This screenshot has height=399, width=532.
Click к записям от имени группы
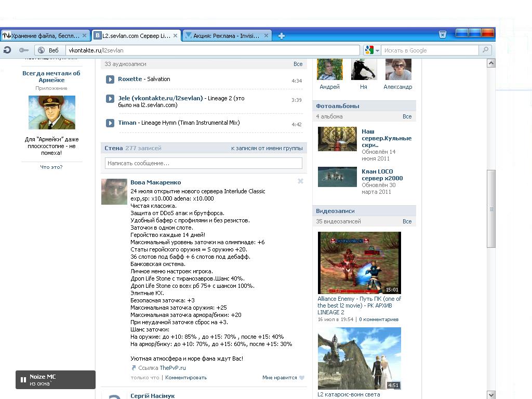point(267,148)
